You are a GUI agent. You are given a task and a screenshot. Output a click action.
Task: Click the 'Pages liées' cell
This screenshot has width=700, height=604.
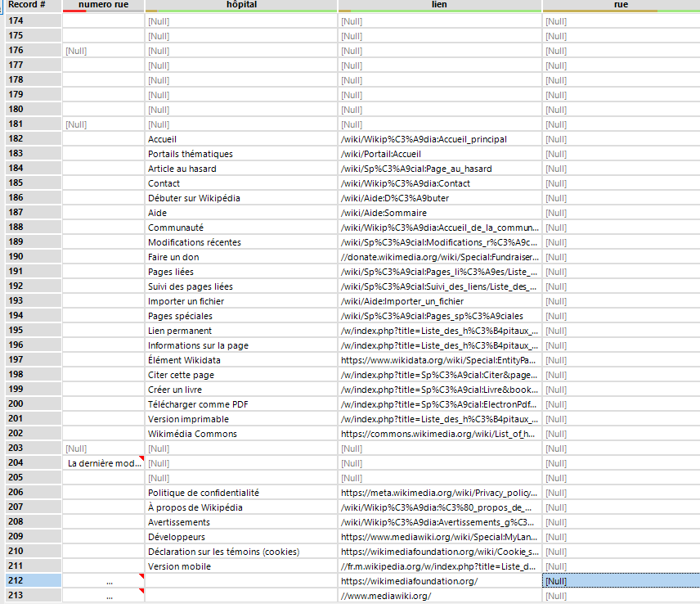[x=241, y=272]
